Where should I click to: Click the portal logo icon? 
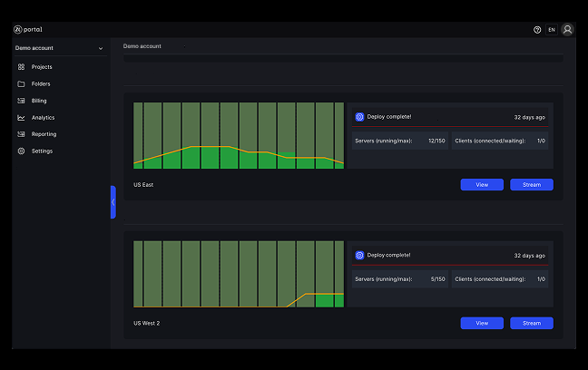tap(17, 30)
